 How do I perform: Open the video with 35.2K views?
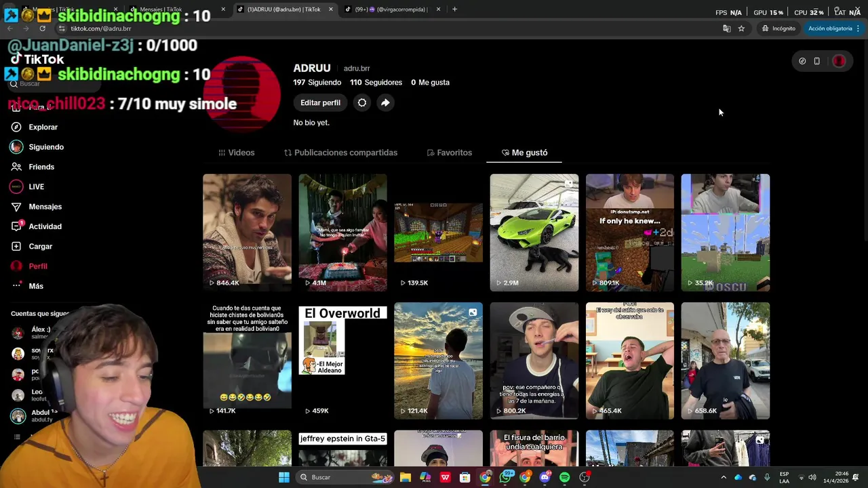[726, 232]
